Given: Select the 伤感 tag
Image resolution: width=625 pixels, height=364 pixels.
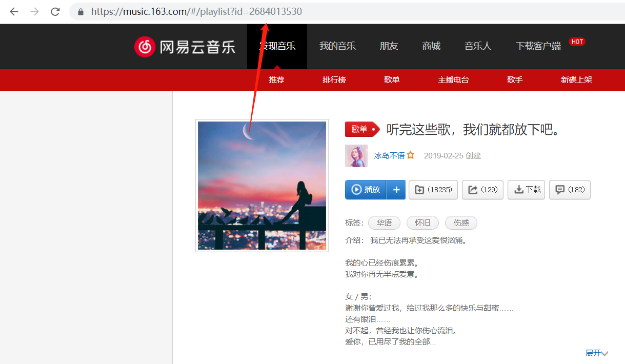Looking at the screenshot, I should coord(461,223).
